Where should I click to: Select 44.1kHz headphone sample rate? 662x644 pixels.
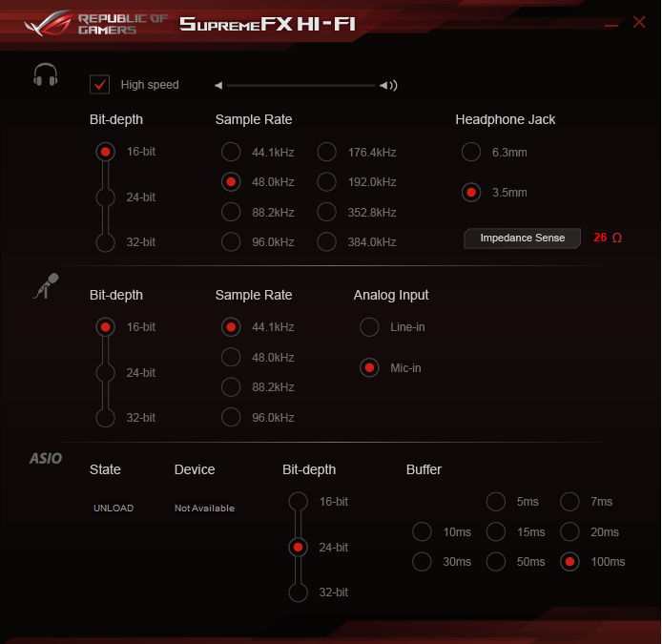231,152
